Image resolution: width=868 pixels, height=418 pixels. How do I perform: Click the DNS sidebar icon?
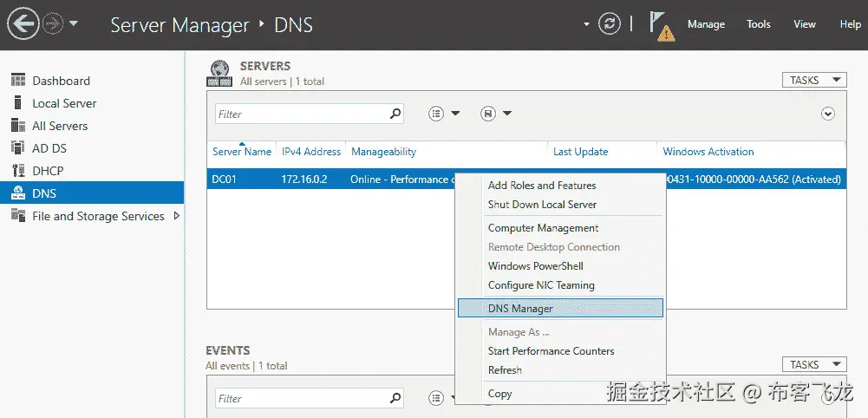click(x=18, y=193)
